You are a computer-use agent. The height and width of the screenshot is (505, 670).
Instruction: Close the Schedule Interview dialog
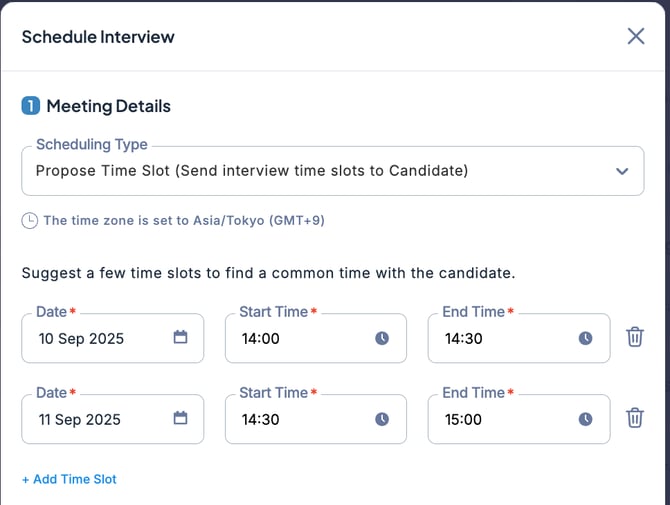[636, 36]
